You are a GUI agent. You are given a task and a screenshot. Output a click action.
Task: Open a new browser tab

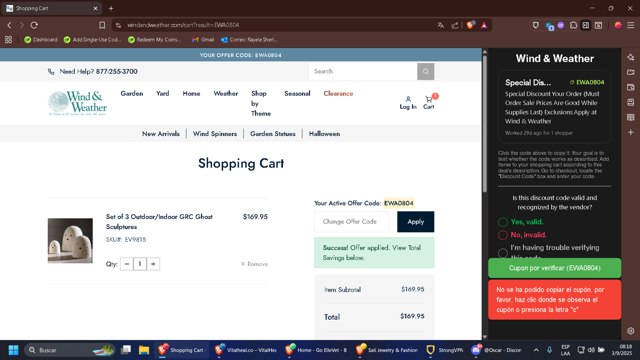[x=111, y=8]
